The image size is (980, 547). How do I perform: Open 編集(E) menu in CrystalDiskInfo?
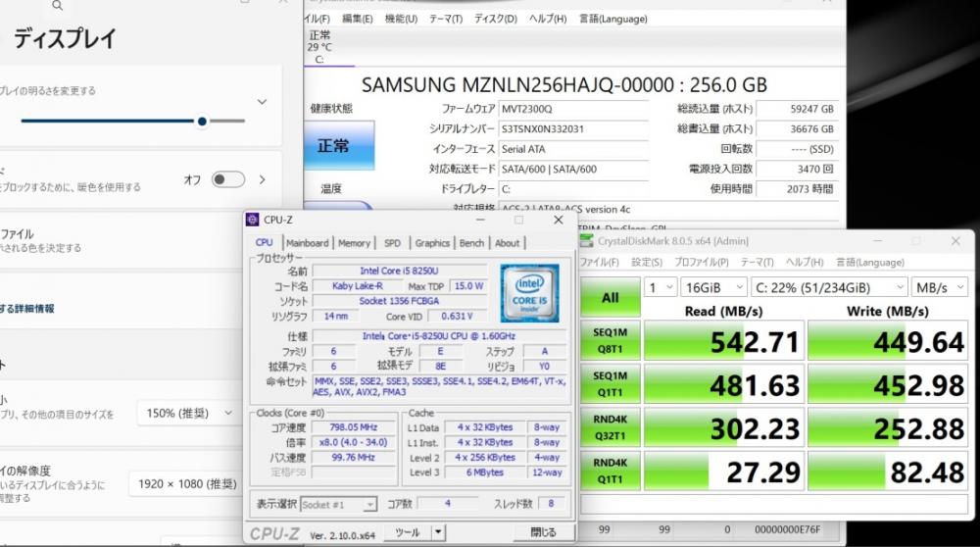358,19
